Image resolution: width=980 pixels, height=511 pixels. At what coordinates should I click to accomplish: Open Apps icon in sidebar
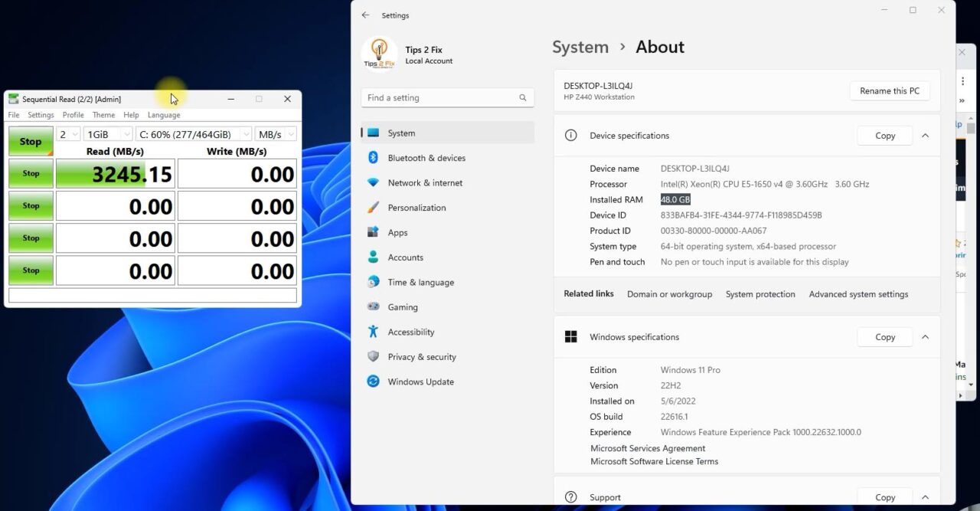pos(373,232)
